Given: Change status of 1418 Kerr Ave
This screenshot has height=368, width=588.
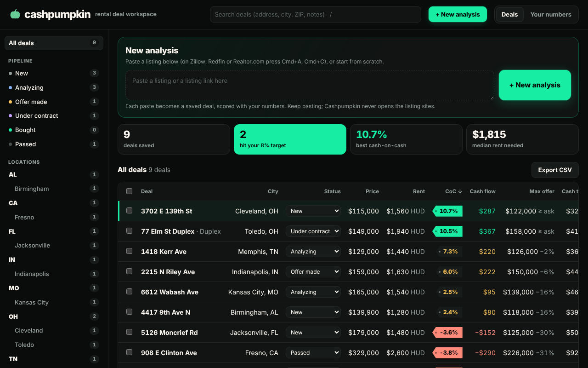Looking at the screenshot, I should [x=313, y=252].
